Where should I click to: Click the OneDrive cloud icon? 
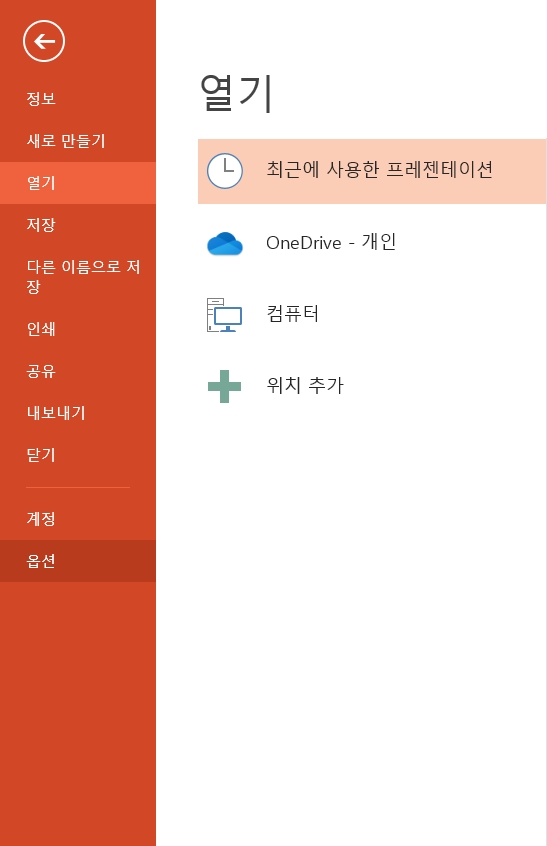pos(225,243)
